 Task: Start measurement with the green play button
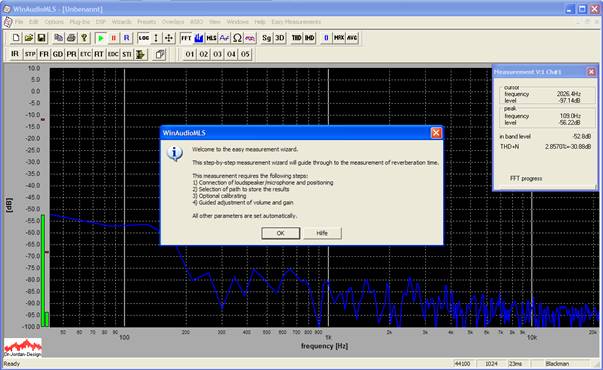click(x=101, y=38)
